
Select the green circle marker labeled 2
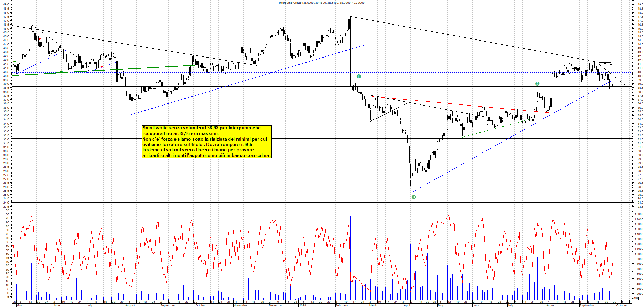[537, 84]
